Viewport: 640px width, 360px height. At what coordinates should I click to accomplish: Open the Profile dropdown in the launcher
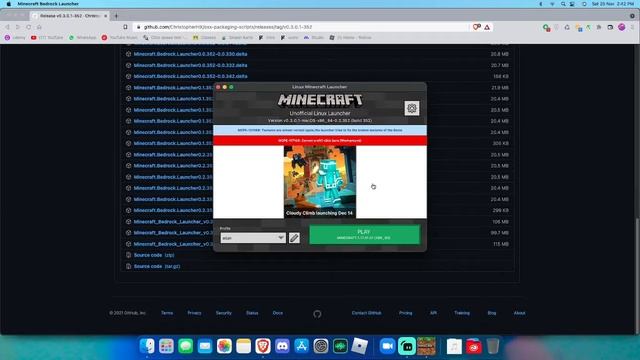(253, 238)
